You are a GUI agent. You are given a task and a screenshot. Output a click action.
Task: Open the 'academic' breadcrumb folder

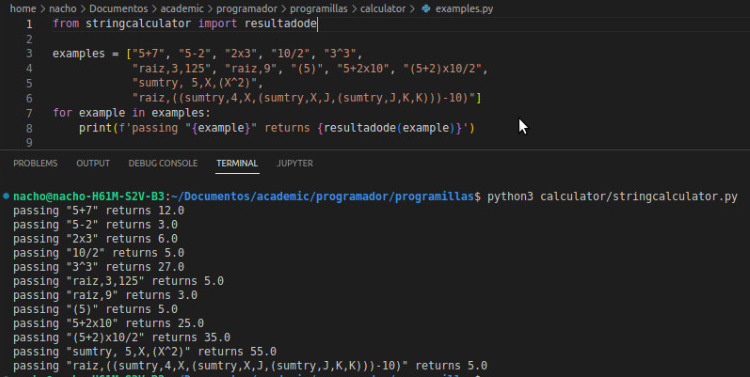[x=182, y=8]
